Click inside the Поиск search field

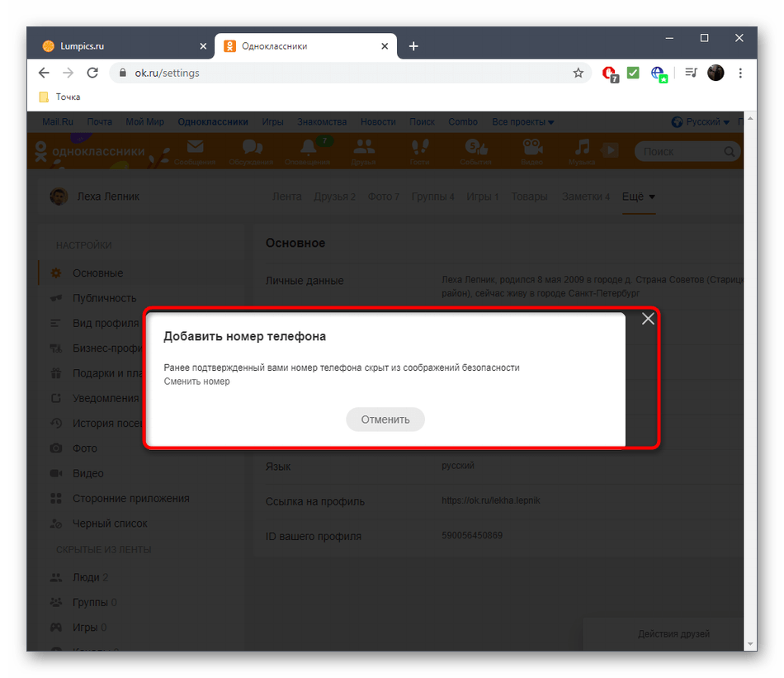(685, 151)
